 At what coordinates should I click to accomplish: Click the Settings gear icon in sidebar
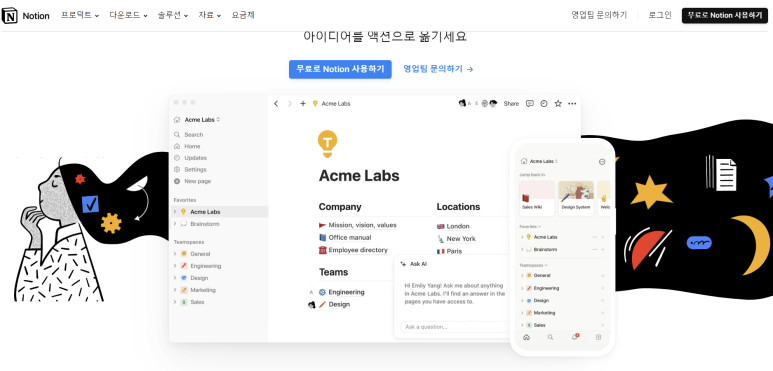point(177,169)
